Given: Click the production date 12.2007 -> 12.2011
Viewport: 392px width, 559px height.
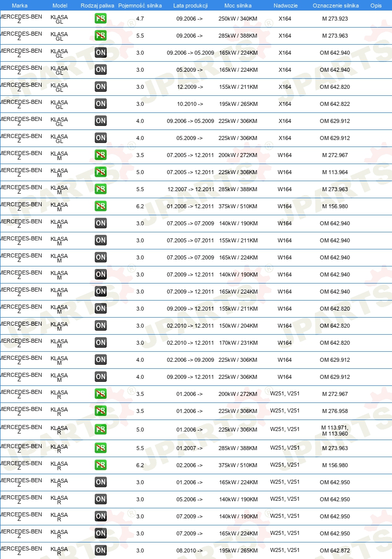Looking at the screenshot, I should 191,189.
